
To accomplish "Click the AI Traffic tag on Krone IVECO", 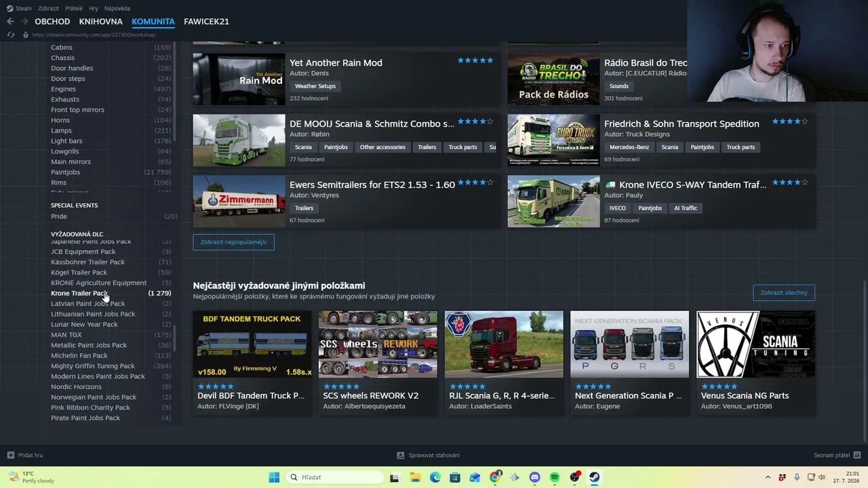I will (686, 208).
